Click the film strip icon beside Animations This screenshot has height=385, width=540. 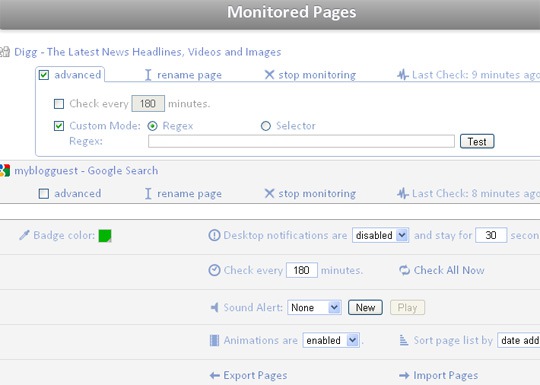[214, 340]
